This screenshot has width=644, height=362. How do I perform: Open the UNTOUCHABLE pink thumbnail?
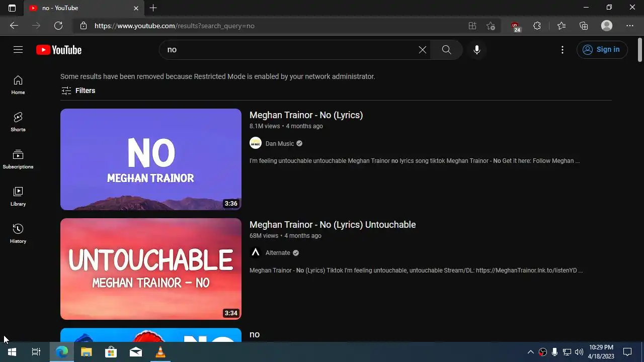pos(151,269)
